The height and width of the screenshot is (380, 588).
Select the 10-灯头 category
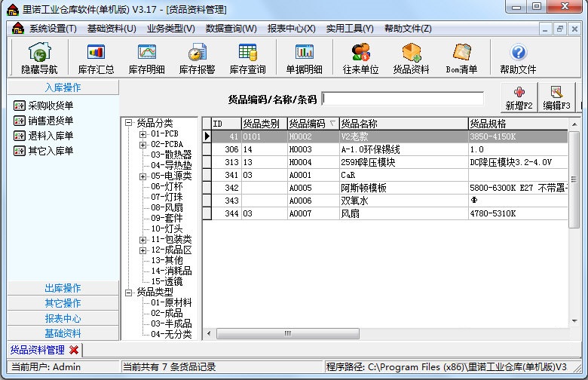[x=167, y=228]
